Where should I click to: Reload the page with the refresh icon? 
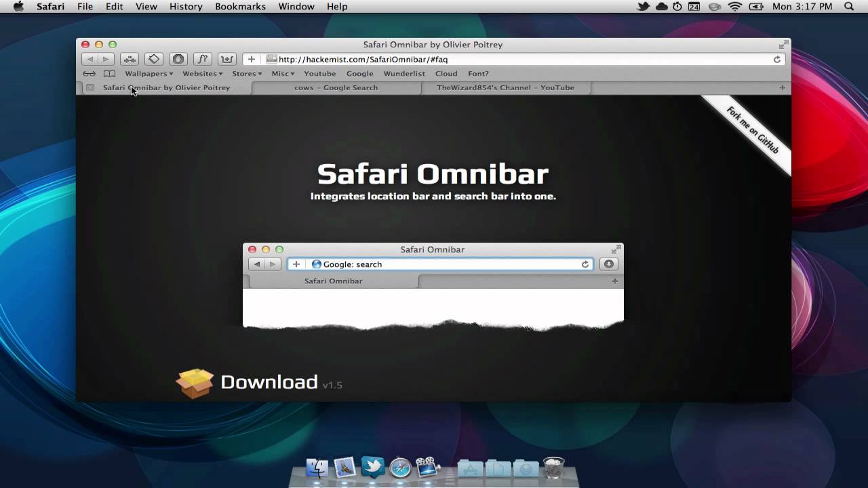(x=777, y=59)
